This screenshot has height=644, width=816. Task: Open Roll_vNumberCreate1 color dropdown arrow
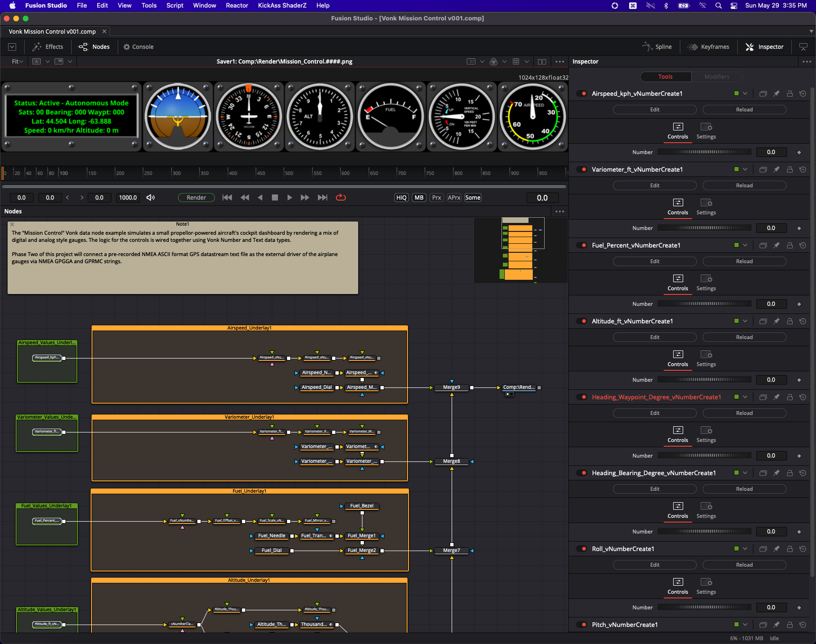745,549
